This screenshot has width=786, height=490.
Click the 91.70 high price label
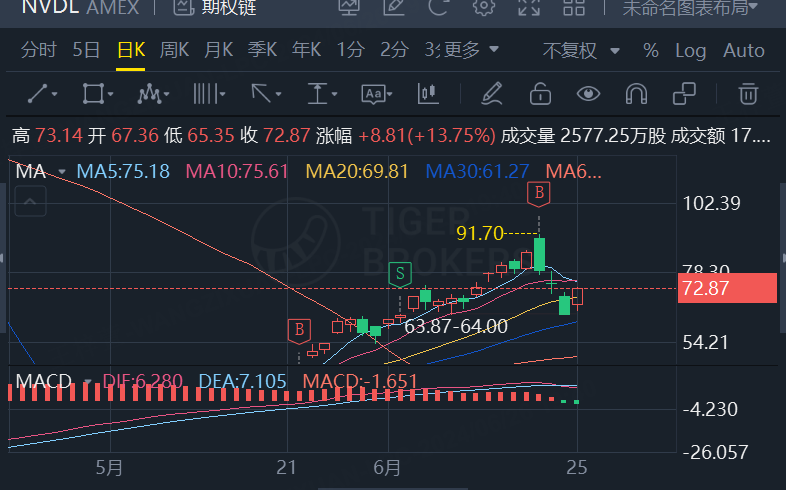pyautogui.click(x=480, y=233)
